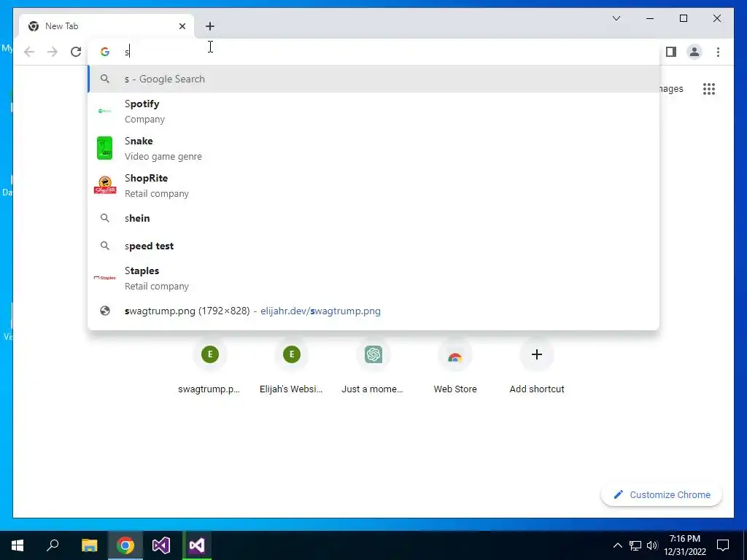Open the Just a mome... shortcut
747x560 pixels.
coord(373,366)
